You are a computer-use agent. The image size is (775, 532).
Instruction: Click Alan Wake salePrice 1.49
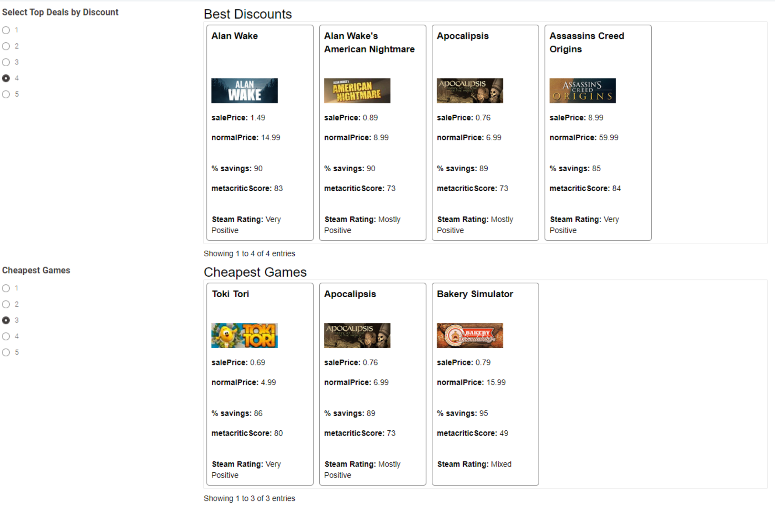(x=238, y=118)
